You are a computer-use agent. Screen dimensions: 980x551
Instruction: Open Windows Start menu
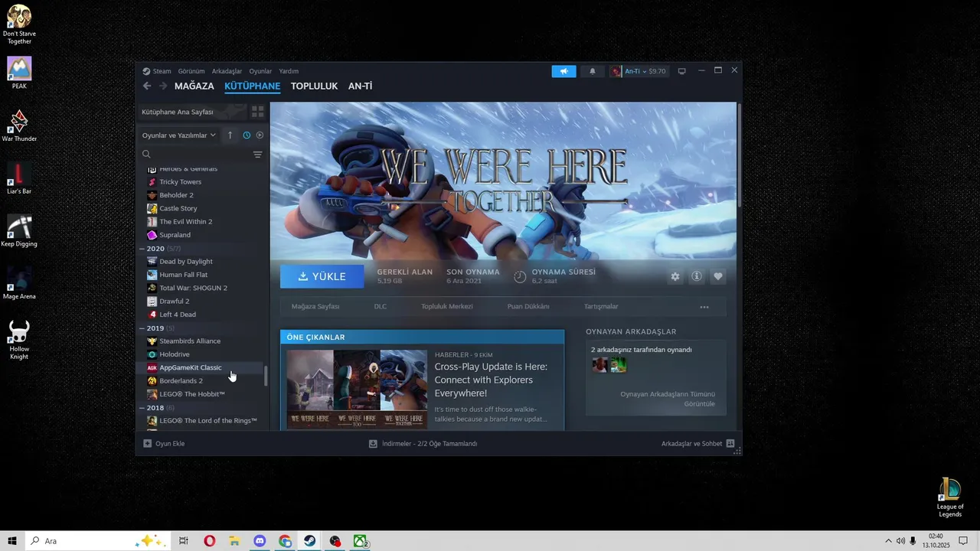coord(12,541)
